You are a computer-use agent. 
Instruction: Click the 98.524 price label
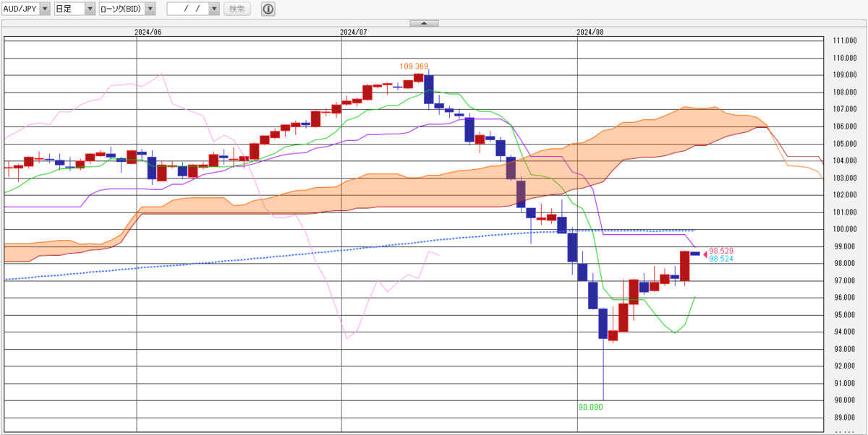[x=721, y=258]
